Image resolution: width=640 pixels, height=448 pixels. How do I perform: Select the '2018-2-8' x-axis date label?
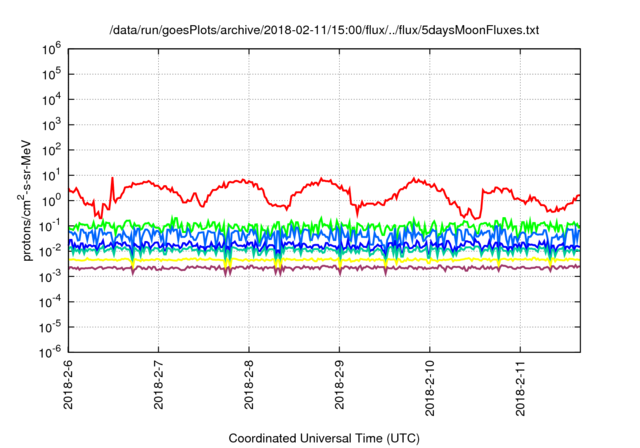pos(249,384)
